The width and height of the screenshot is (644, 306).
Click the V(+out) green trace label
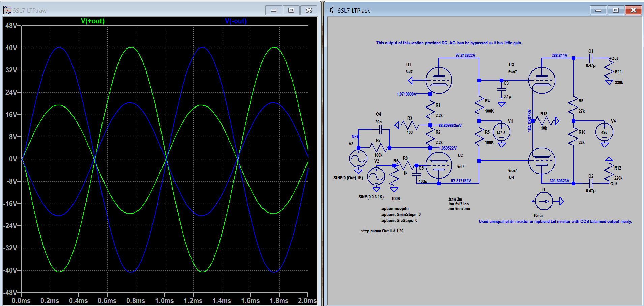(x=93, y=21)
